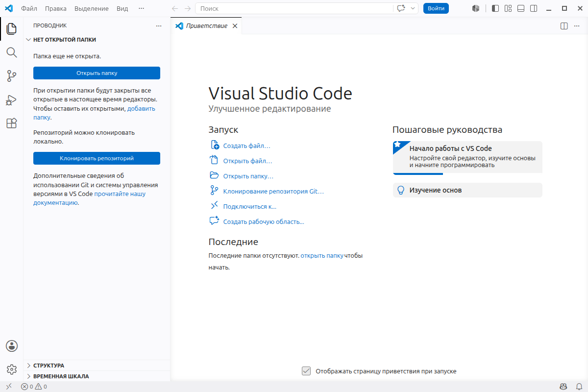588x392 pixels.
Task: Toggle the primary sidebar visibility
Action: 495,8
